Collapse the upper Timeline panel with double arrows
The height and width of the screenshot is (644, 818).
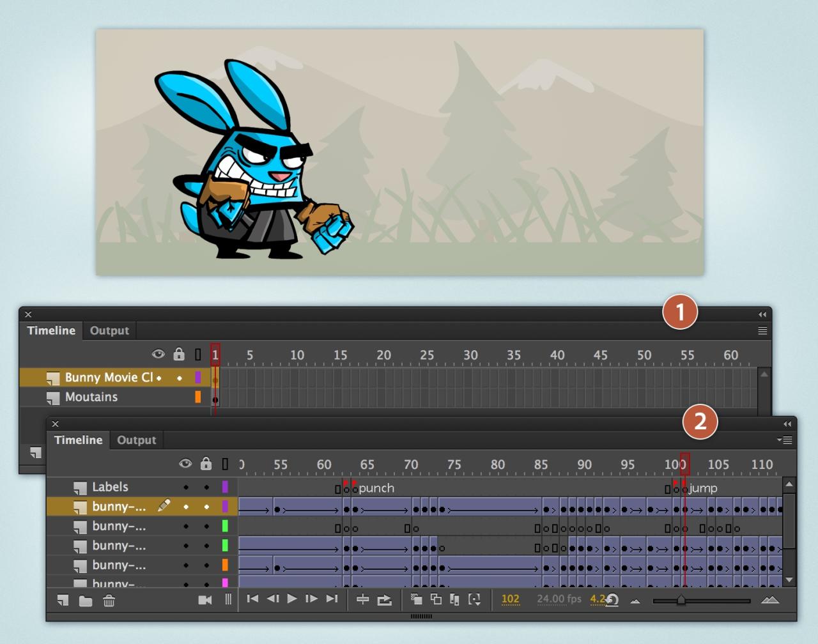762,314
